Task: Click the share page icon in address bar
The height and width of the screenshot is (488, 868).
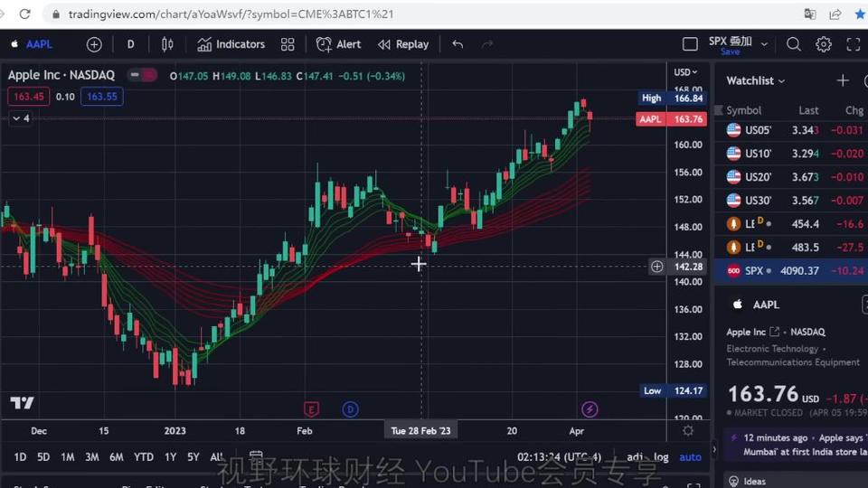Action: [835, 14]
